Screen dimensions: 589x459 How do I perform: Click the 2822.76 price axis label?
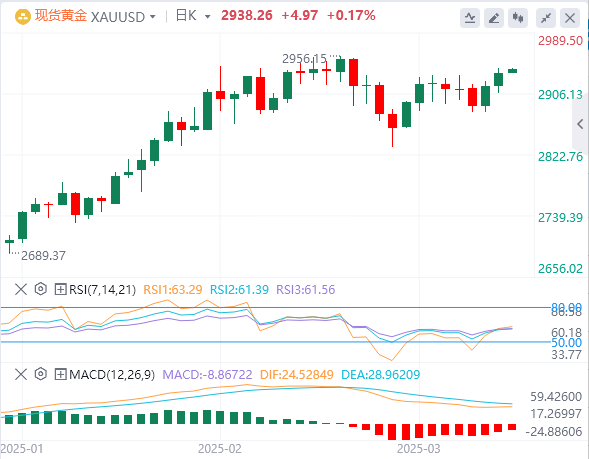pyautogui.click(x=560, y=156)
